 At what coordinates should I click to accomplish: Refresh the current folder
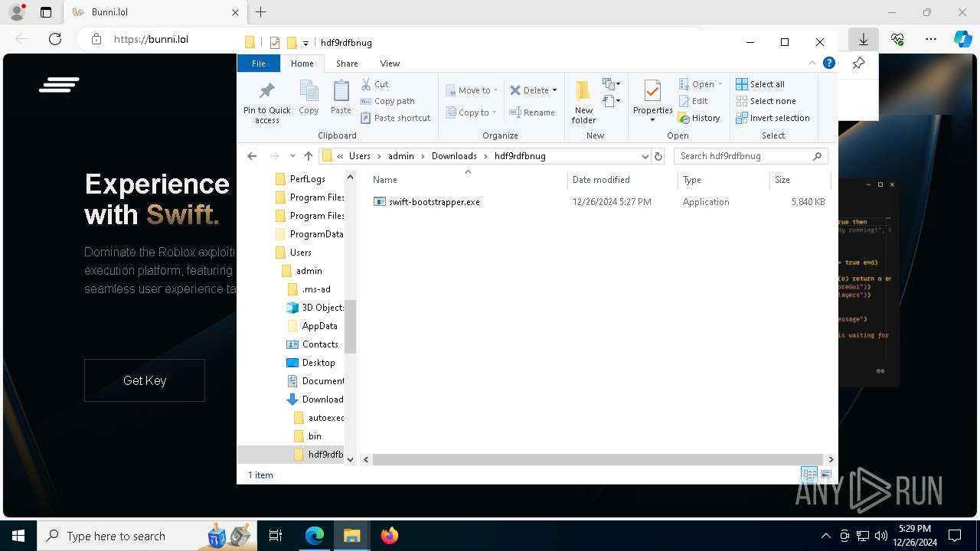[658, 156]
